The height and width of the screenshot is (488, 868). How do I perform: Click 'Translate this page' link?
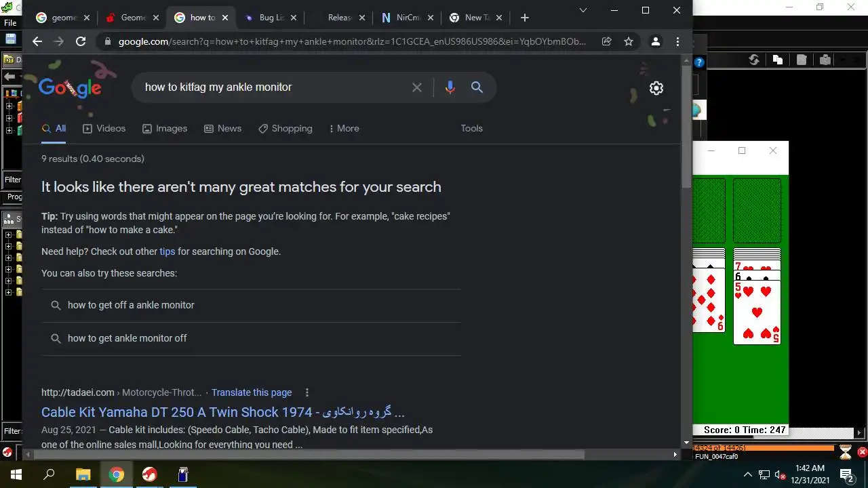(x=252, y=392)
